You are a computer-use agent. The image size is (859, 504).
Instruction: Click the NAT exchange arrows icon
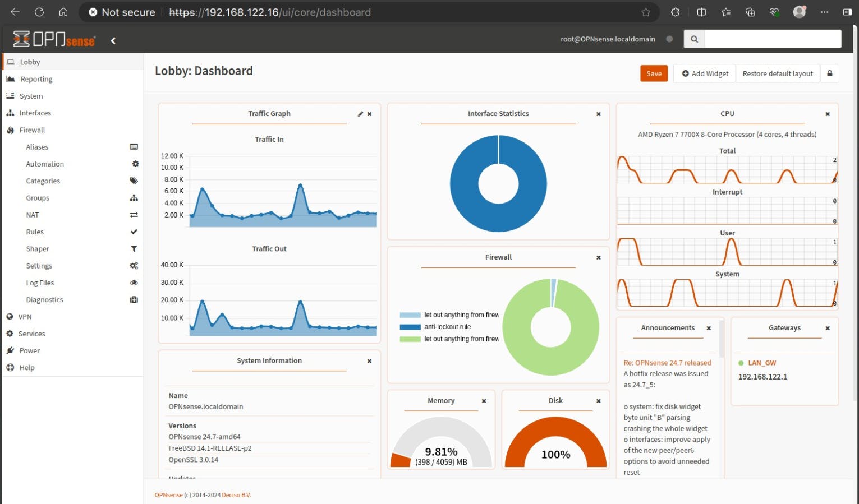point(134,215)
